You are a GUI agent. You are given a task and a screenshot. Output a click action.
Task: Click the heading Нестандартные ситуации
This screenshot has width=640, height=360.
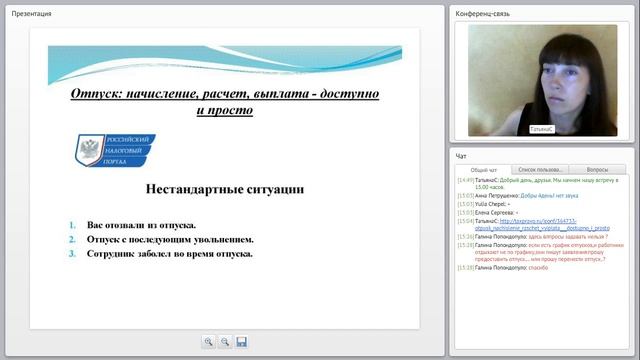coord(225,189)
